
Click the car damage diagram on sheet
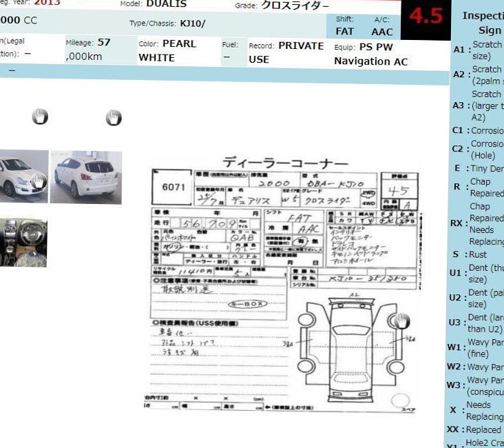(x=350, y=347)
